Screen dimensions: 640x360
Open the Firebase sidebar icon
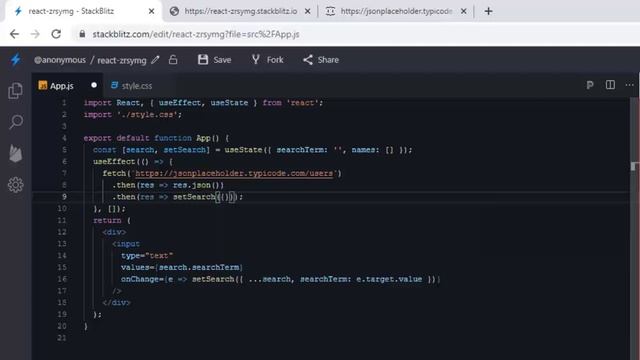tap(16, 153)
